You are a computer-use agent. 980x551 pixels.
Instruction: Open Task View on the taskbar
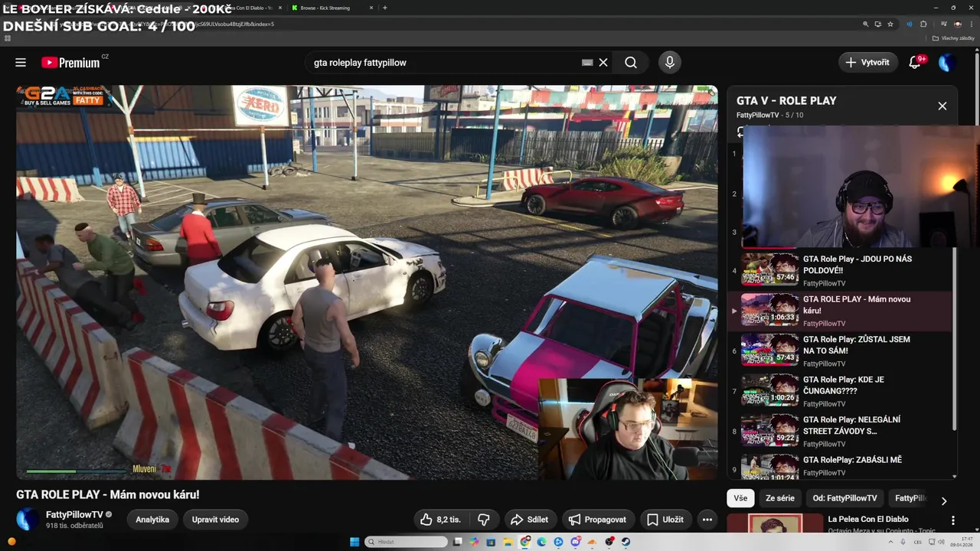point(457,542)
